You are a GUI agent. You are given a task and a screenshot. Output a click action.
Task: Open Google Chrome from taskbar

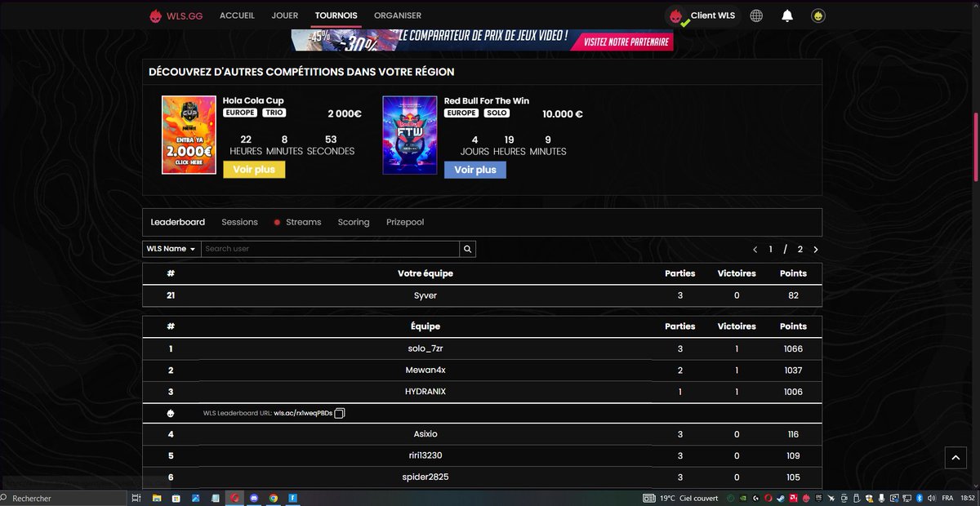point(273,498)
